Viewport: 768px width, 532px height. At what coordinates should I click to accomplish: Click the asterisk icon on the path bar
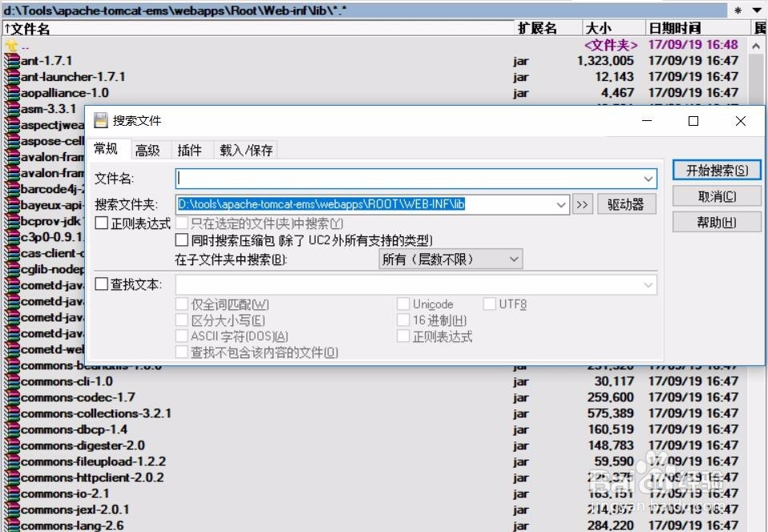738,9
